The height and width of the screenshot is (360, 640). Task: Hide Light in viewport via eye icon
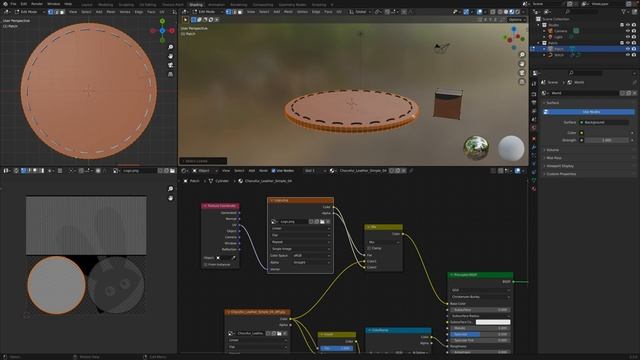[x=628, y=37]
